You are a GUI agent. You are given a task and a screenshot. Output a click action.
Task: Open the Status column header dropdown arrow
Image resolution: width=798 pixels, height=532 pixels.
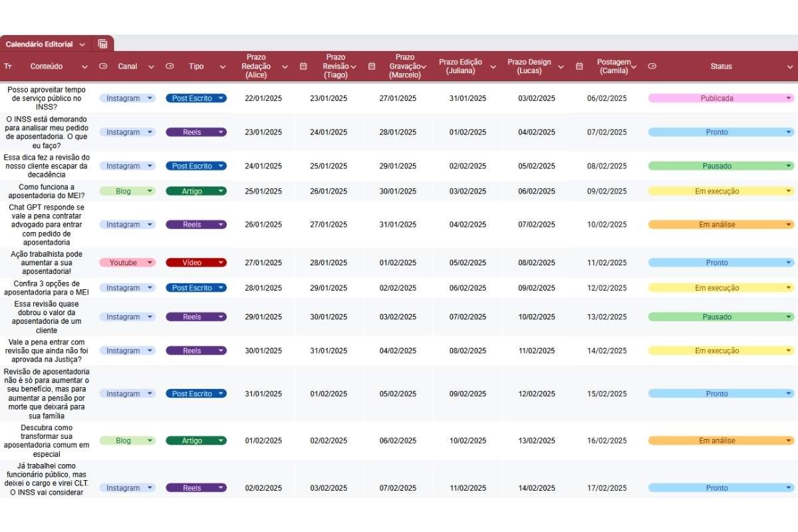[790, 66]
